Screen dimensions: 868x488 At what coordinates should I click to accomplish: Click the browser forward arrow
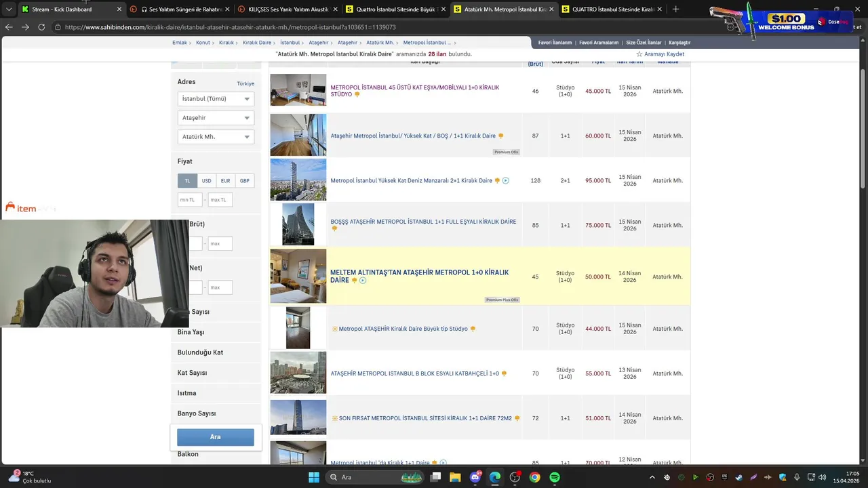pos(25,27)
